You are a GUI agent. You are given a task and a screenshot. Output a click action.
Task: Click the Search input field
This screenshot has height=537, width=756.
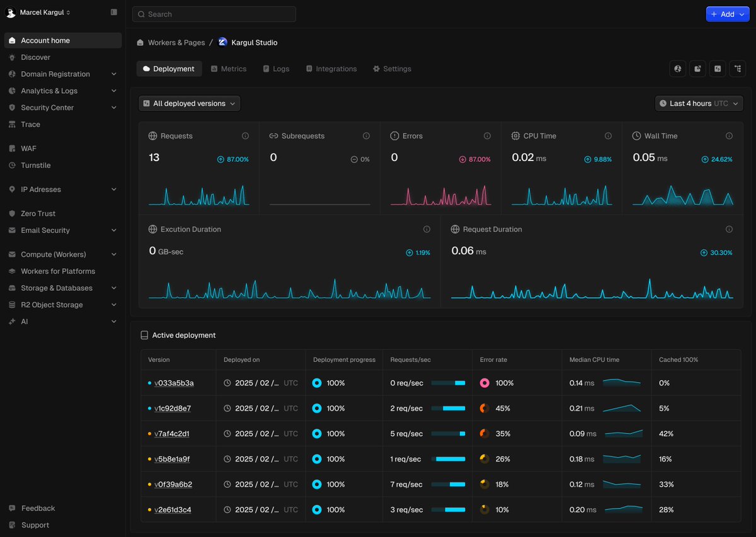[x=214, y=14]
